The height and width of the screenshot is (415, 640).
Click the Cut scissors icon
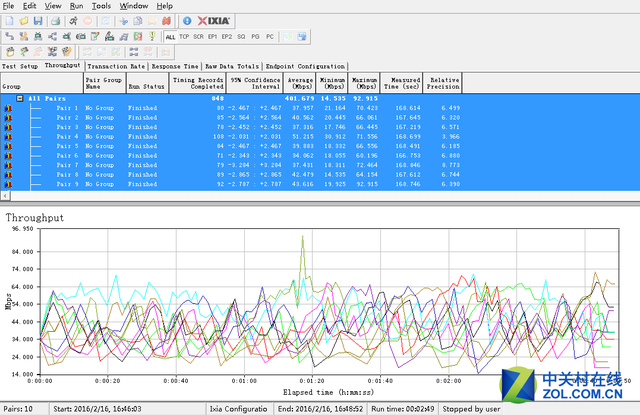[x=124, y=21]
